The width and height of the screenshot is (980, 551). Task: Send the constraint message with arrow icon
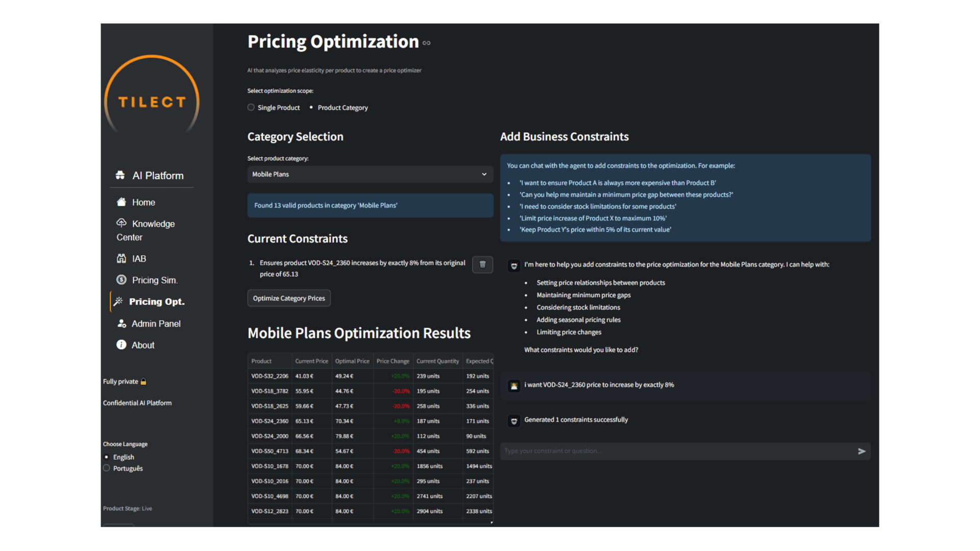[862, 451]
